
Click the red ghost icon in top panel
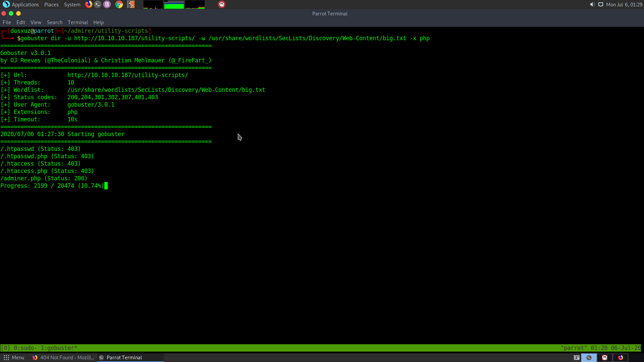pyautogui.click(x=222, y=4)
